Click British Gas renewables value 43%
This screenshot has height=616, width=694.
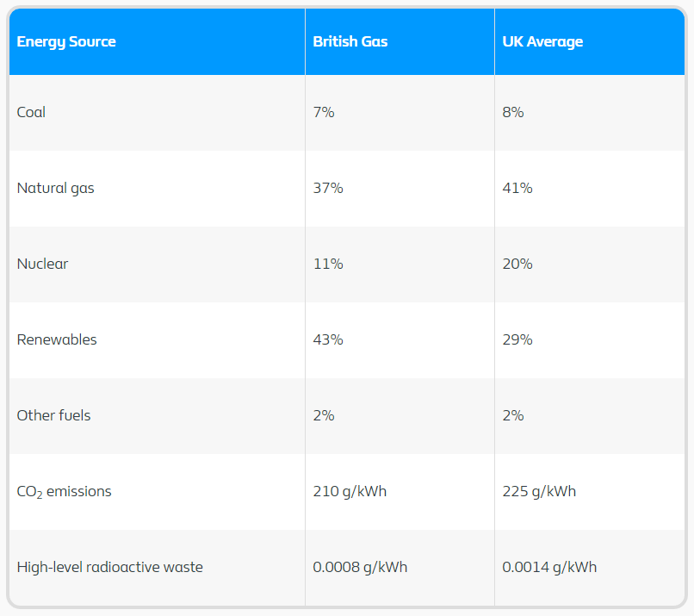[x=328, y=339]
